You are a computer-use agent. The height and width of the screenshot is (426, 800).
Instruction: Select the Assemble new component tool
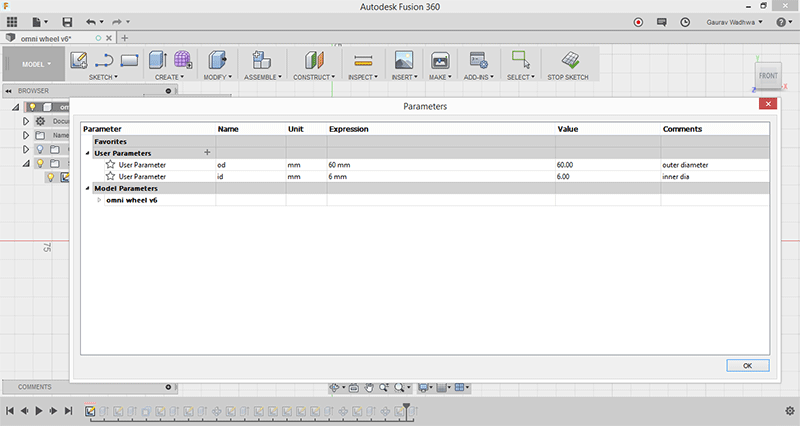[x=262, y=60]
